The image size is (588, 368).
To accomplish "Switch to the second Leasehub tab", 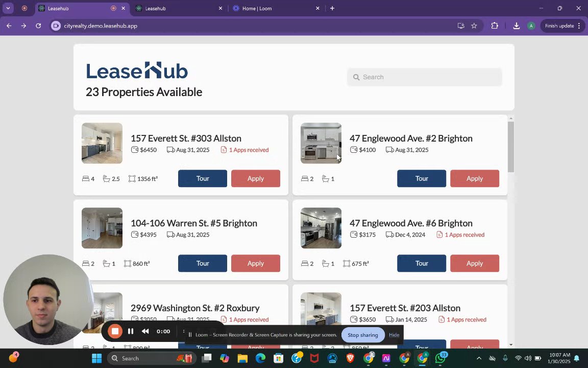I will 179,8.
